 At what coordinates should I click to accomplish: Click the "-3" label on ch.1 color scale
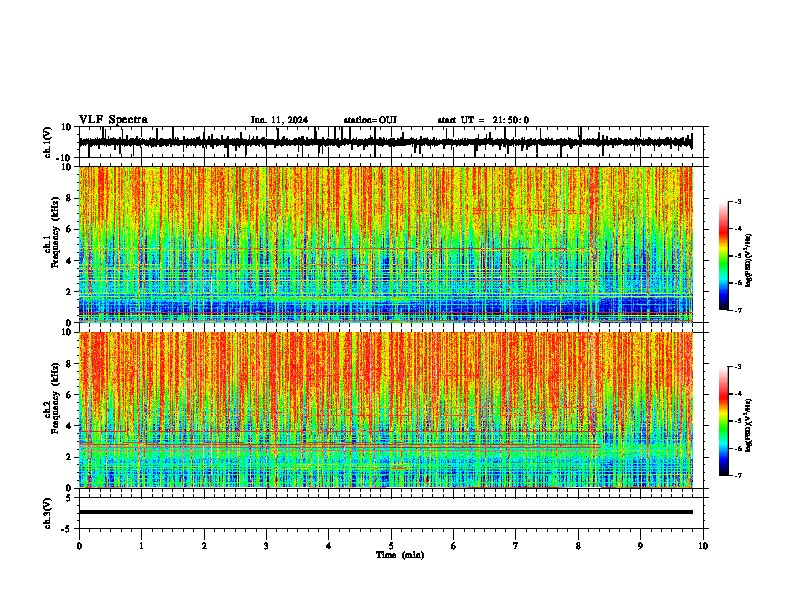[737, 201]
